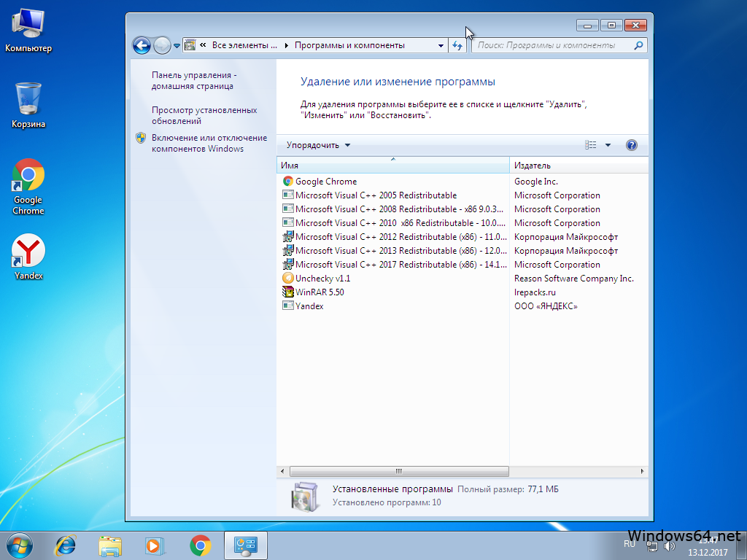Open the help question mark button
Image resolution: width=747 pixels, height=560 pixels.
(631, 145)
